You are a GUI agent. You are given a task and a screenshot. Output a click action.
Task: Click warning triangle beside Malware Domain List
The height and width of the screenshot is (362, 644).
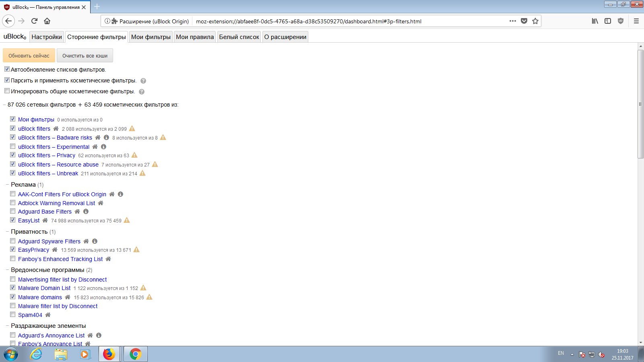143,288
